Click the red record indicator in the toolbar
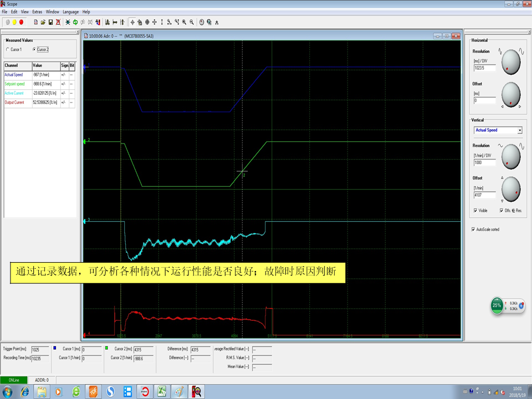Image resolution: width=532 pixels, height=399 pixels. (x=21, y=22)
